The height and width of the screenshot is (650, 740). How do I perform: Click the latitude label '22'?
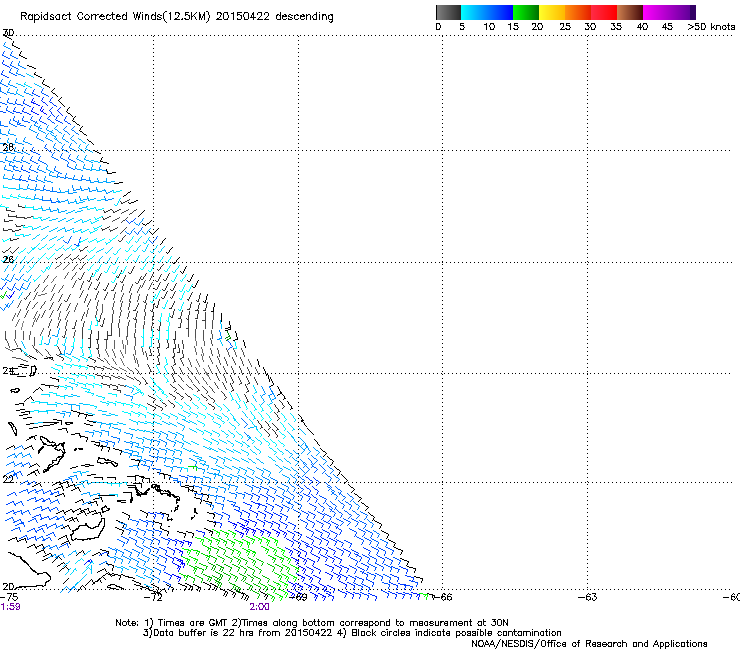pos(8,479)
